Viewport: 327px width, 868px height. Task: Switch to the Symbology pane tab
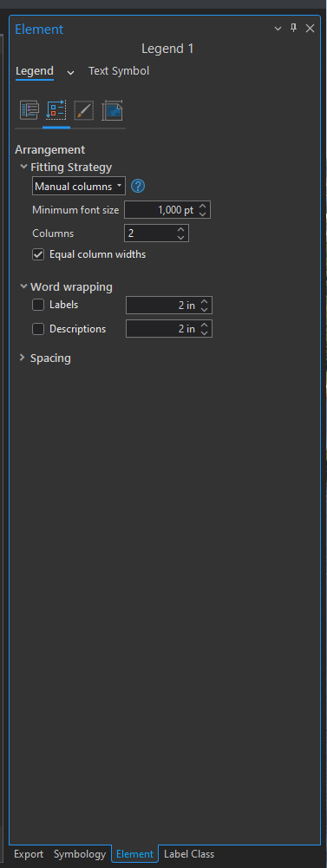click(80, 854)
